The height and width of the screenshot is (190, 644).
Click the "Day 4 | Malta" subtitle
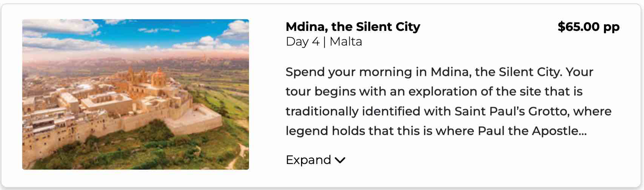324,41
